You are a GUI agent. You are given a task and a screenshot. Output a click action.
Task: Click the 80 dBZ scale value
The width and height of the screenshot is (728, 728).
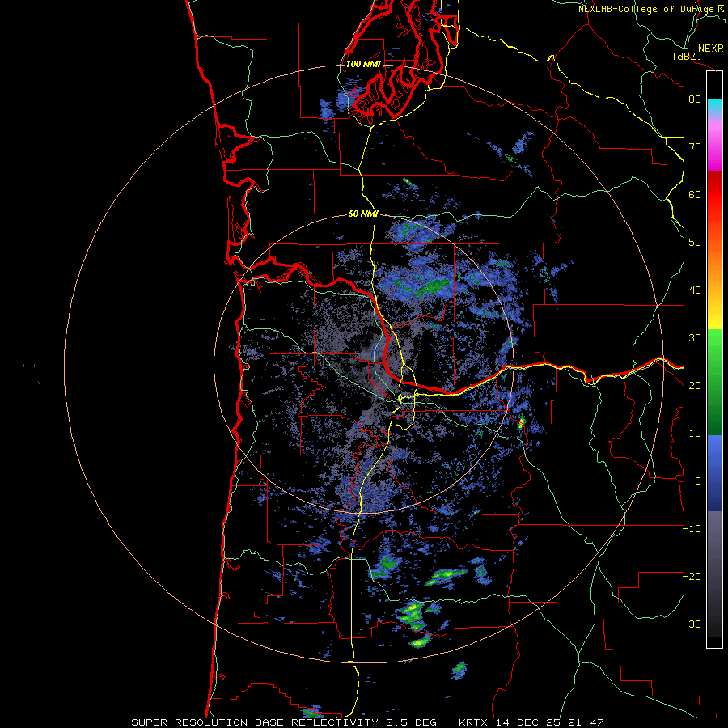pos(695,99)
